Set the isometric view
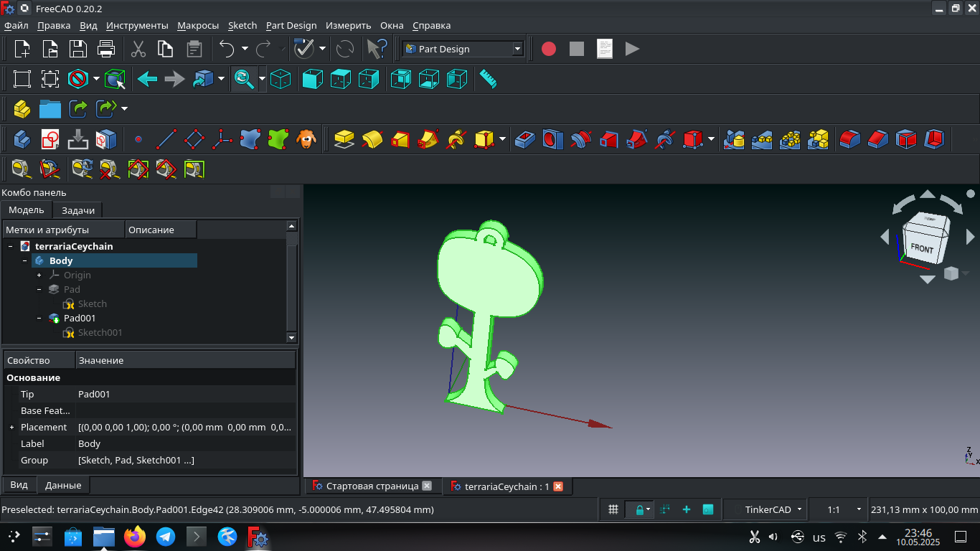 point(281,79)
